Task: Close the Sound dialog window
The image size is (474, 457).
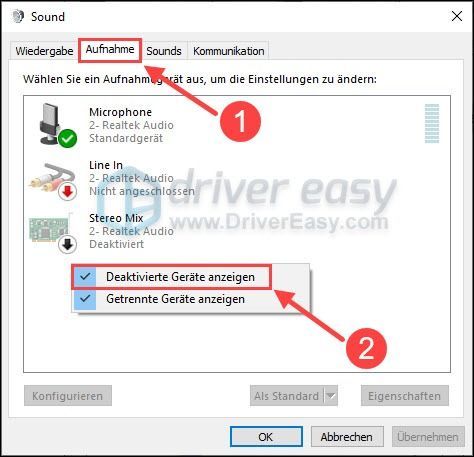Action: tap(457, 16)
